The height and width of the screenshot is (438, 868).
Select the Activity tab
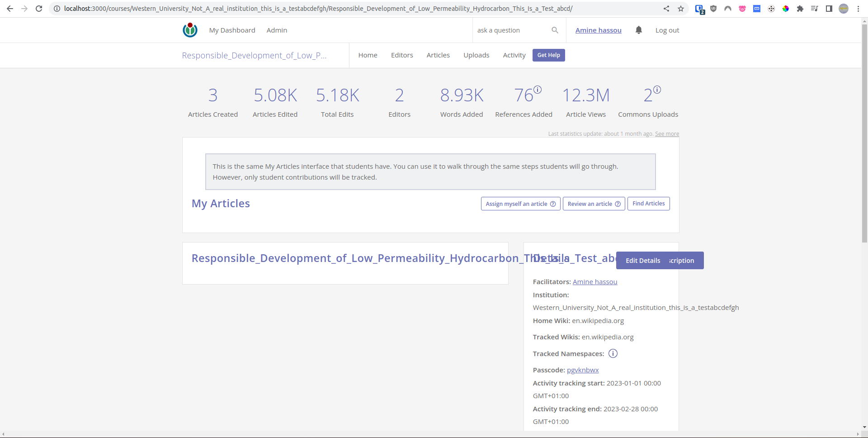(x=514, y=55)
